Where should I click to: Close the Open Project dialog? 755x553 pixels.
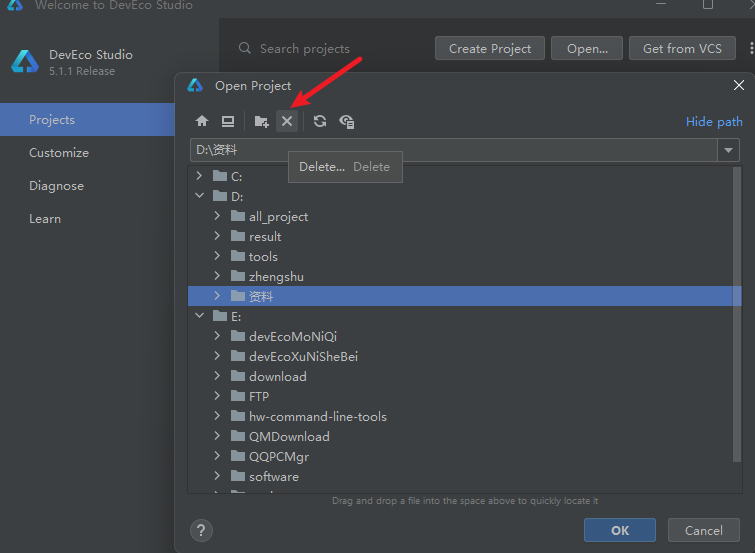[x=739, y=85]
